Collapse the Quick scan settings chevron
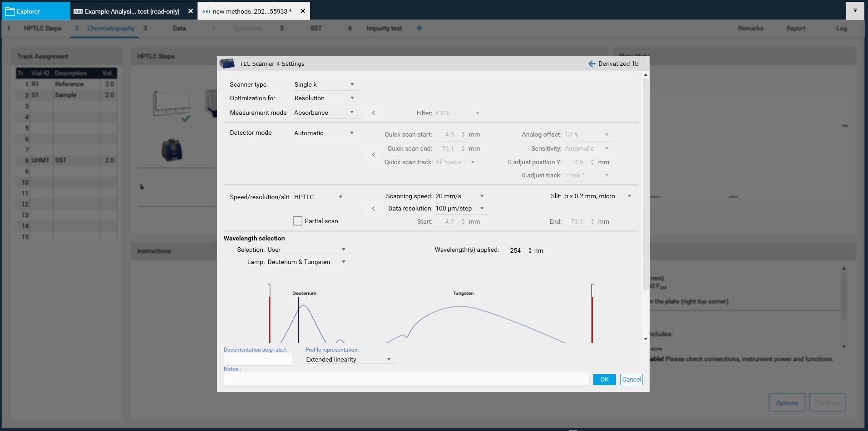The width and height of the screenshot is (868, 431). click(373, 155)
